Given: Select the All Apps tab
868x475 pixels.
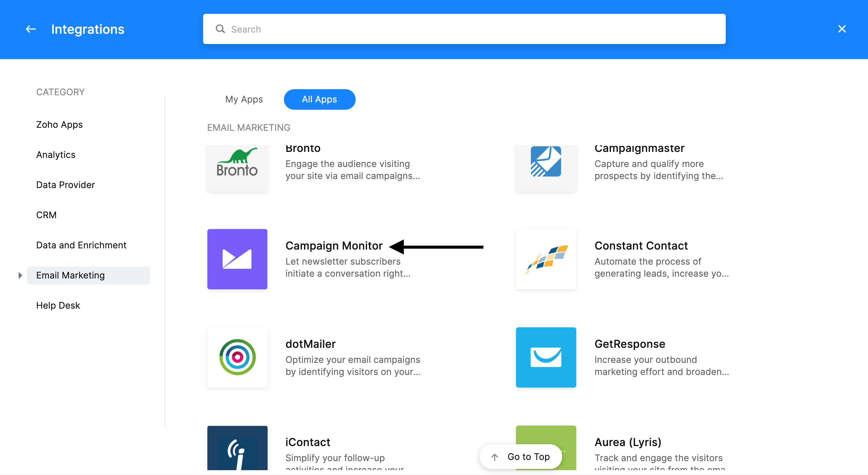Looking at the screenshot, I should pyautogui.click(x=319, y=99).
